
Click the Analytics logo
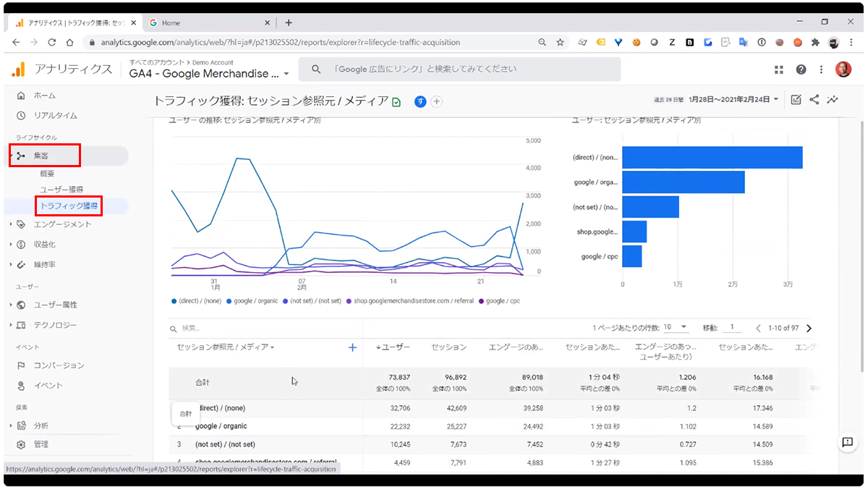point(19,69)
